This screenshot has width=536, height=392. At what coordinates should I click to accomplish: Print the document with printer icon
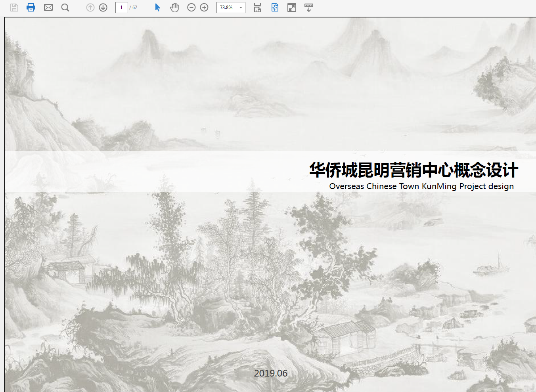[x=31, y=8]
